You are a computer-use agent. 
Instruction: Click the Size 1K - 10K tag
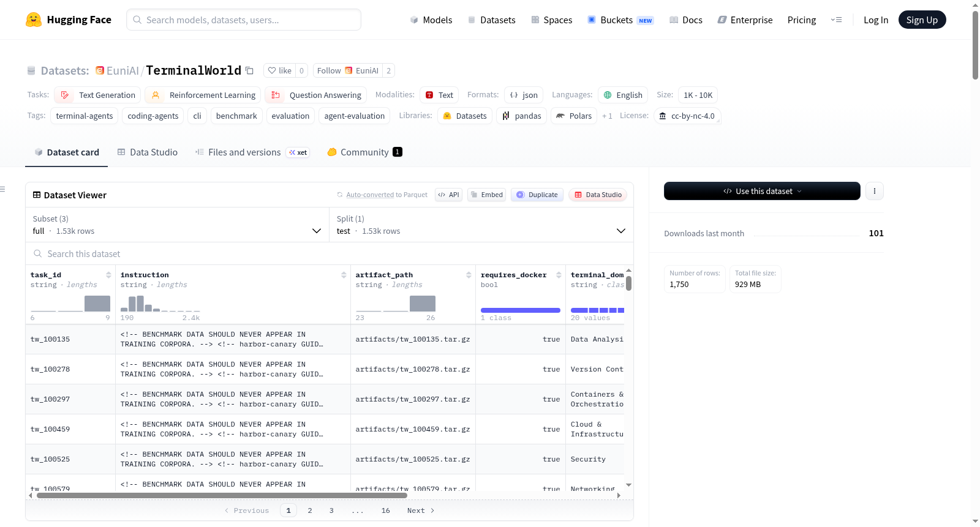698,95
